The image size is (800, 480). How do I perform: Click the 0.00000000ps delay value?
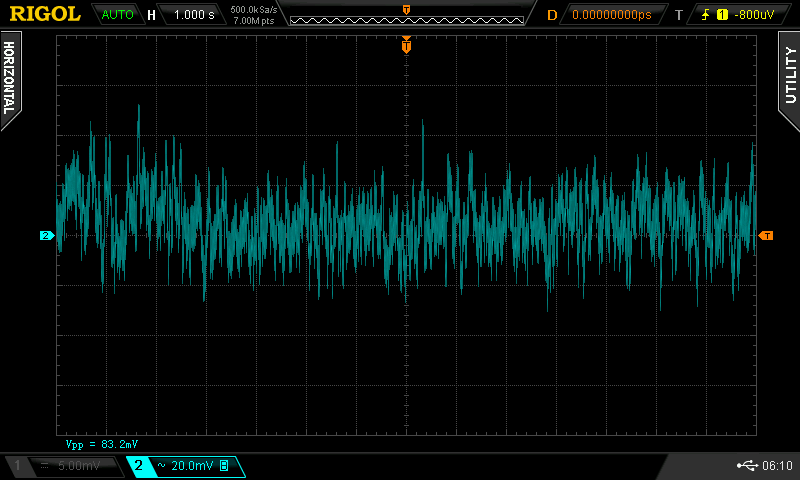pos(612,15)
